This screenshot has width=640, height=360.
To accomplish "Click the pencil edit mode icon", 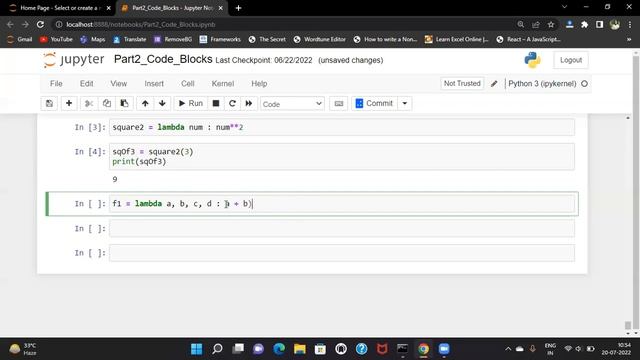I will [494, 84].
